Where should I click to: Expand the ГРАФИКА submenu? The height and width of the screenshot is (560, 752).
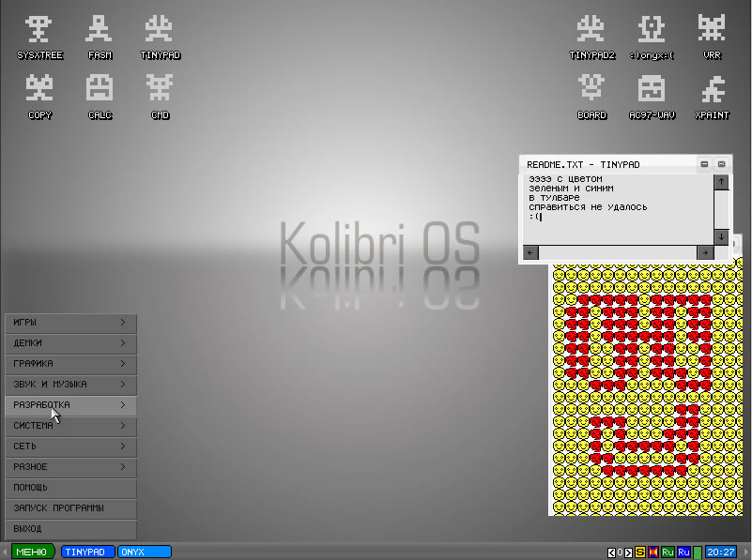tap(71, 364)
